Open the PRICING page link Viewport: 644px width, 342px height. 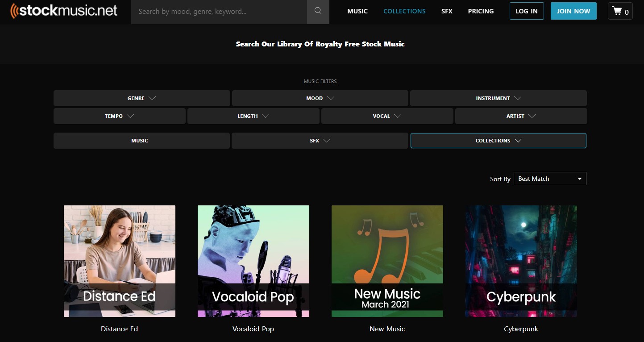[x=481, y=11]
